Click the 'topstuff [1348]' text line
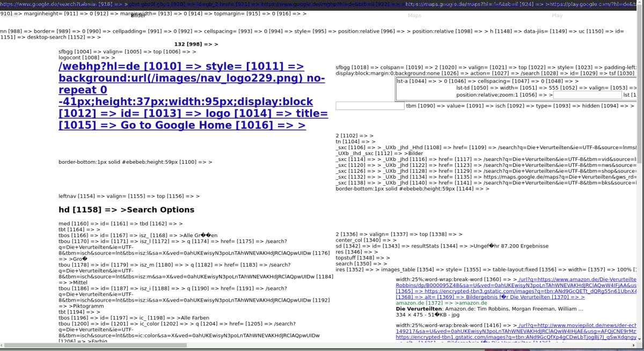The width and height of the screenshot is (644, 351). (x=363, y=258)
